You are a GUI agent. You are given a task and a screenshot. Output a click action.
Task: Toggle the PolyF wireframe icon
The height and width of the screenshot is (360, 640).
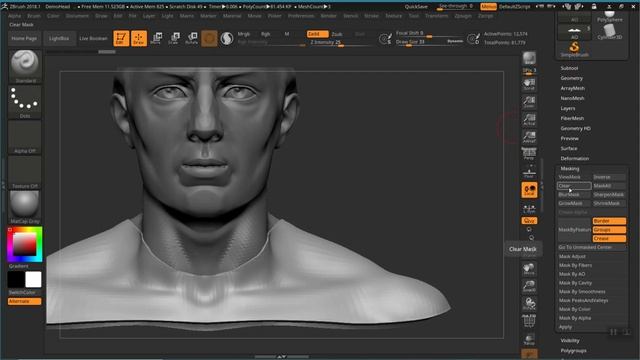[x=529, y=321]
